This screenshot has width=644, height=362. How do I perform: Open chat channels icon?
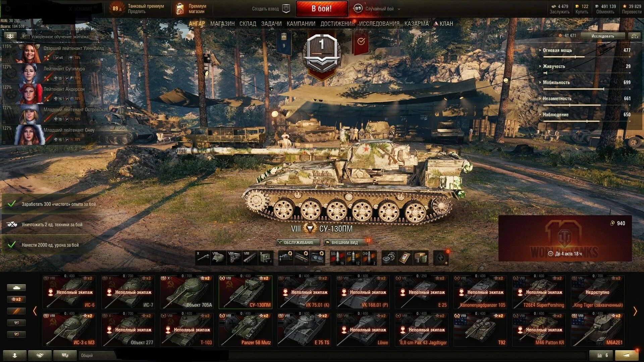(x=65, y=355)
